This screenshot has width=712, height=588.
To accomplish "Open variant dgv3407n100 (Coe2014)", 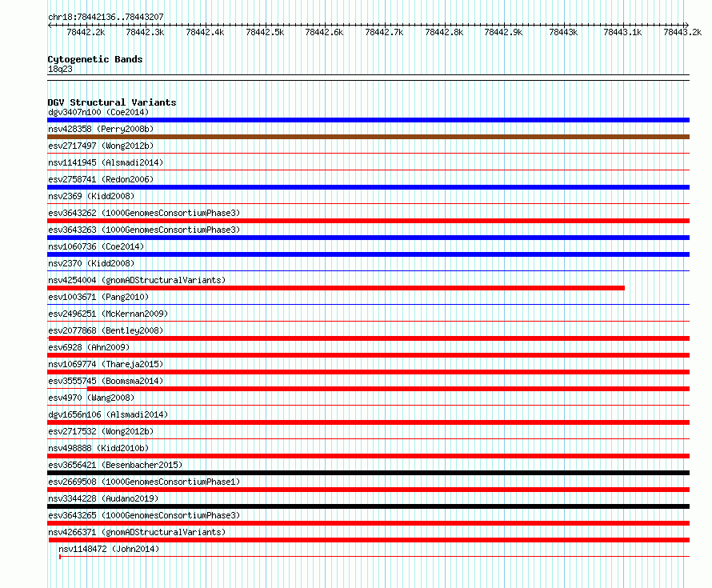I will coord(98,112).
